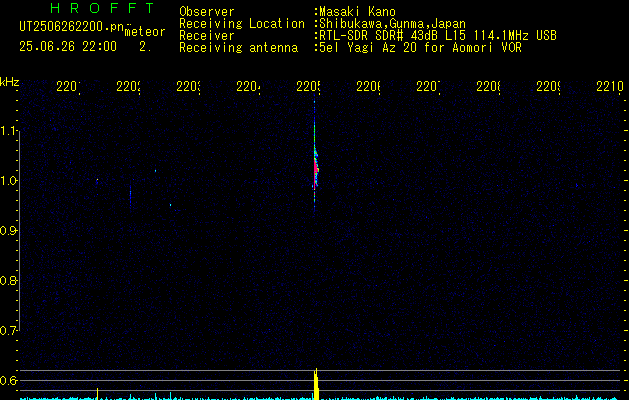Click the RTL-SDR SDR# 43dB receiver details
Viewport: 629px width, 400px height.
tap(438, 36)
